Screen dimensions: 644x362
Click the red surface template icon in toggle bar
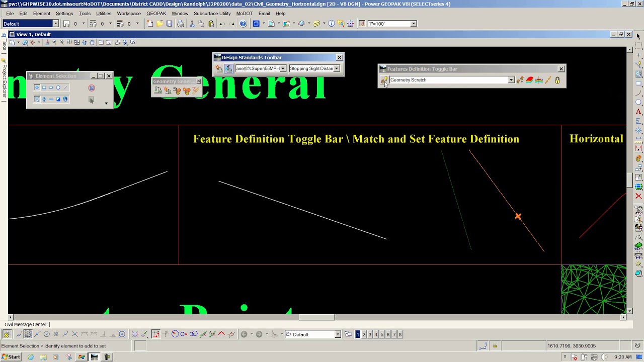(529, 80)
